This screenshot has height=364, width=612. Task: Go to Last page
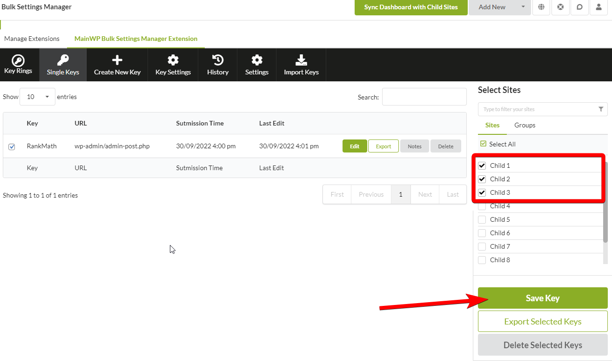[x=453, y=194]
